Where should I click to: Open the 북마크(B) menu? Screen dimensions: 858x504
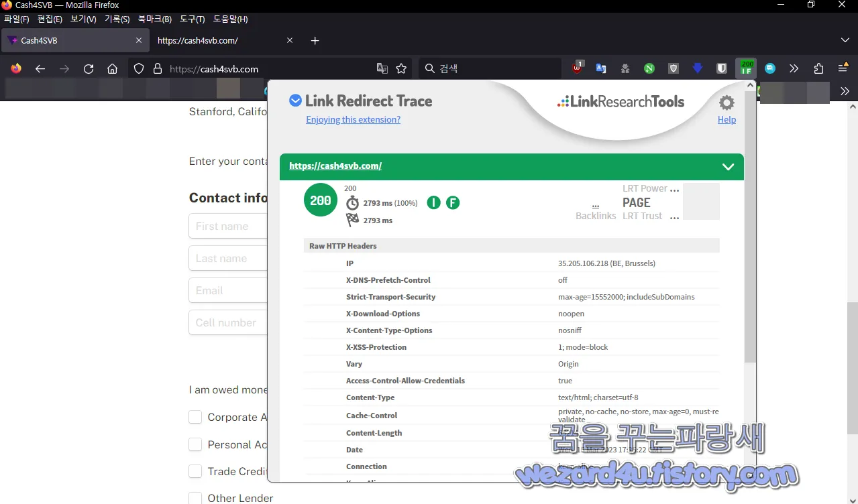154,19
